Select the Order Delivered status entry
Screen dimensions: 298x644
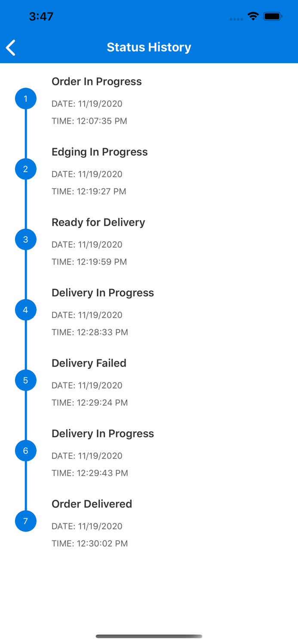tap(92, 504)
